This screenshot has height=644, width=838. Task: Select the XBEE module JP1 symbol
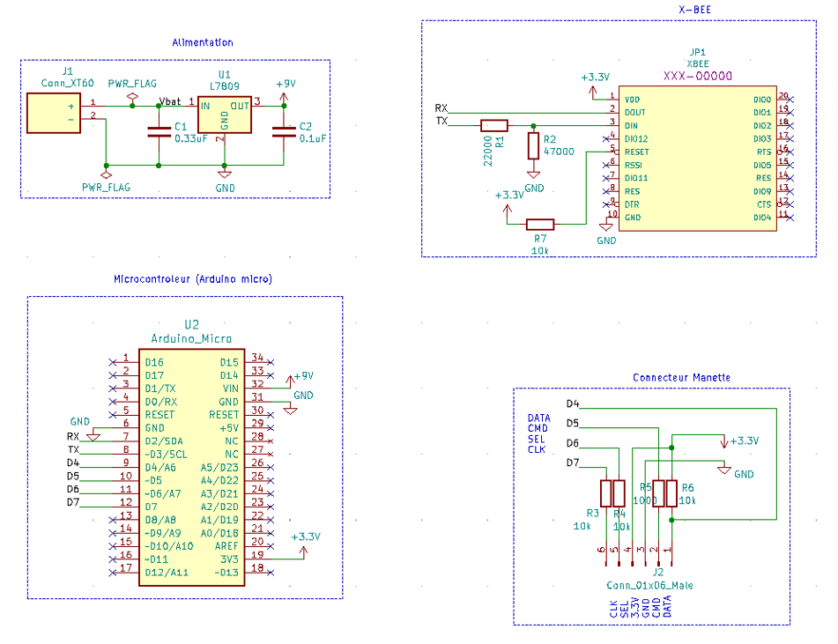point(696,157)
